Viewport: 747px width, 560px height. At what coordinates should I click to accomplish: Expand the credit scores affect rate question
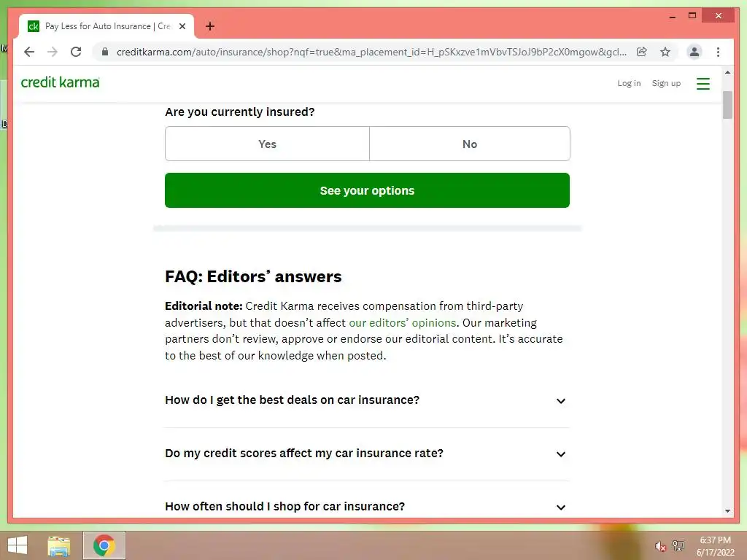point(367,454)
